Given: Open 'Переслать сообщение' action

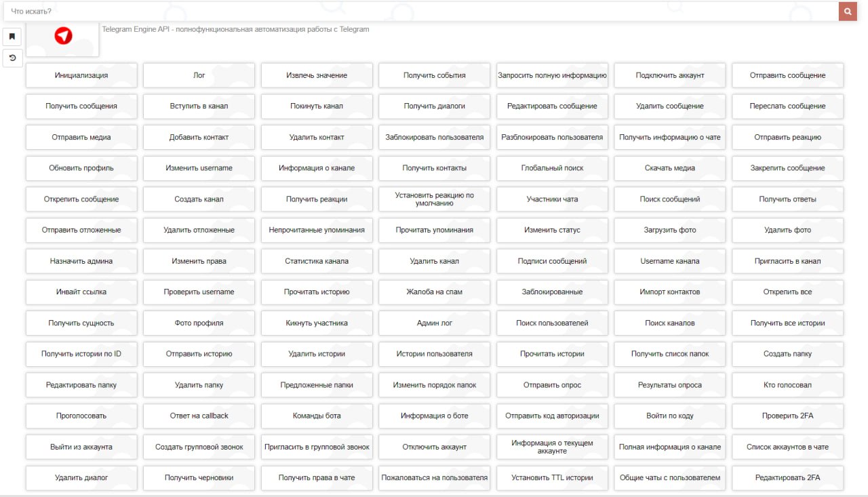Looking at the screenshot, I should (788, 106).
